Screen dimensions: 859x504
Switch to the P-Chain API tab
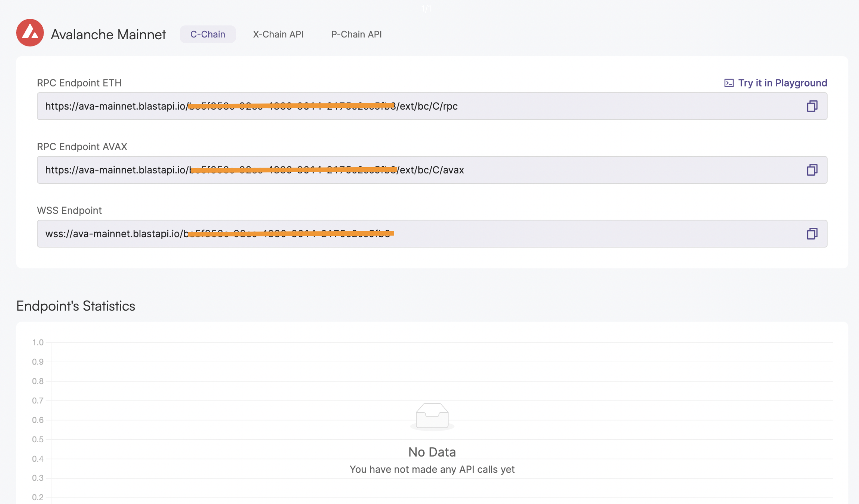357,34
